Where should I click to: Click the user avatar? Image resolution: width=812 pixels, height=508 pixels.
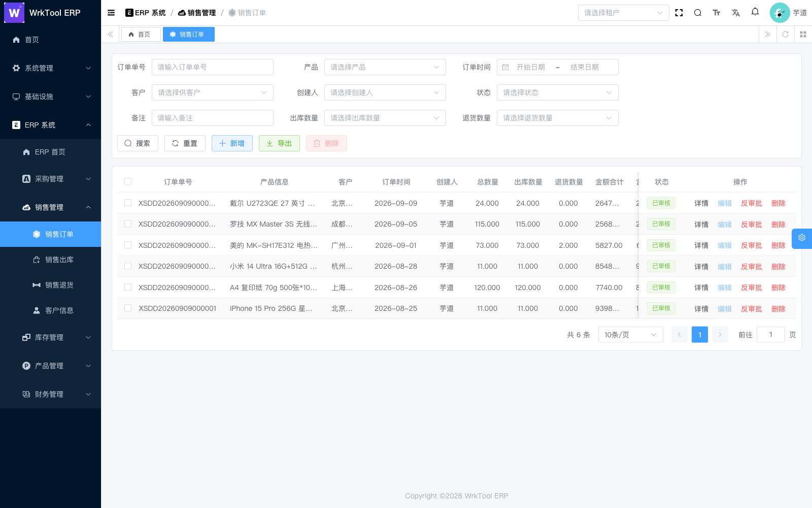(x=780, y=13)
